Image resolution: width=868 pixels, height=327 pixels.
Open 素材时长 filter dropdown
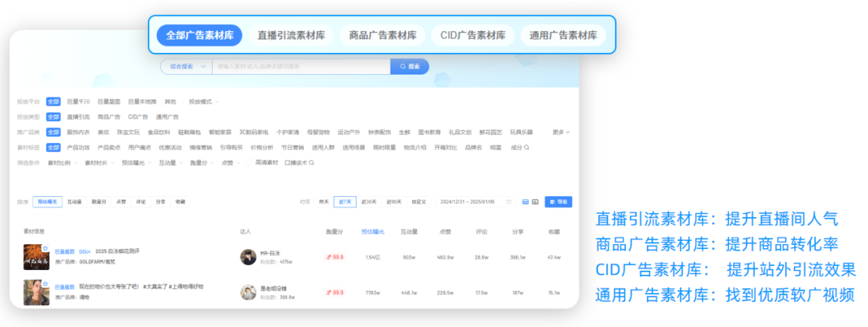coord(100,162)
